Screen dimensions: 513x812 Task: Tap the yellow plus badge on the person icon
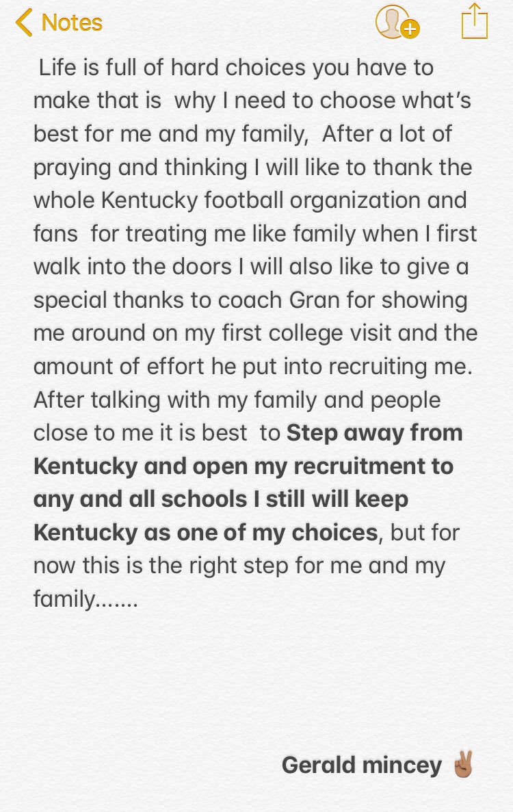click(x=410, y=29)
